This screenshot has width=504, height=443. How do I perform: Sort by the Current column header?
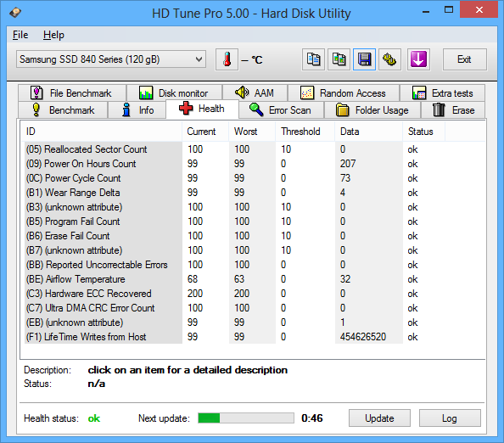click(x=205, y=132)
